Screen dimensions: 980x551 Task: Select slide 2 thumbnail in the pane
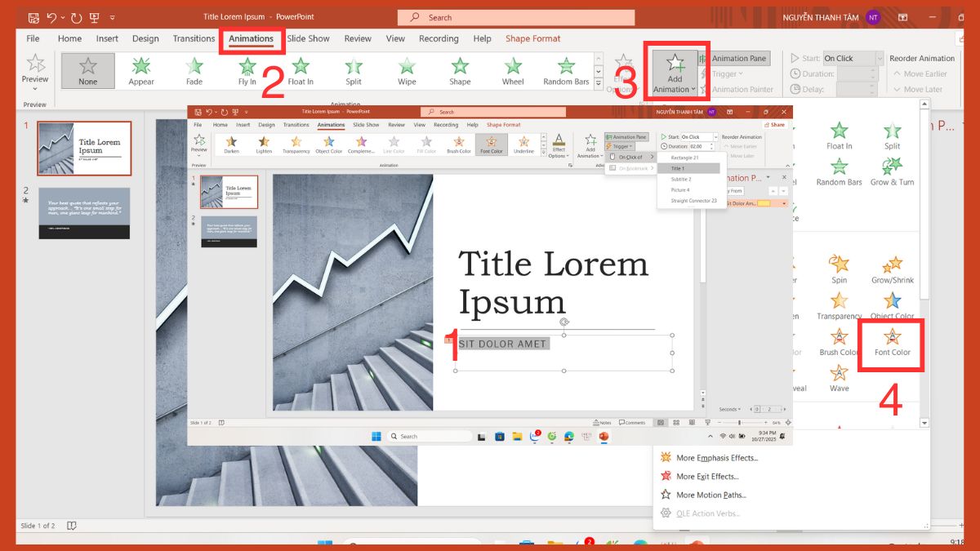[84, 212]
